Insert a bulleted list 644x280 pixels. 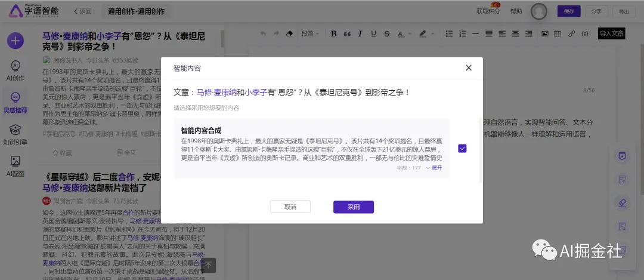[x=450, y=33]
